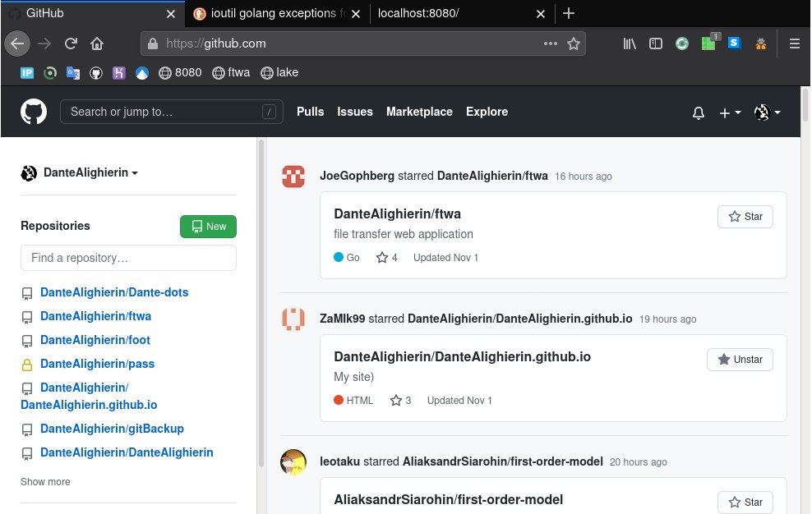
Task: Open Pulls in GitHub header
Action: click(x=310, y=112)
